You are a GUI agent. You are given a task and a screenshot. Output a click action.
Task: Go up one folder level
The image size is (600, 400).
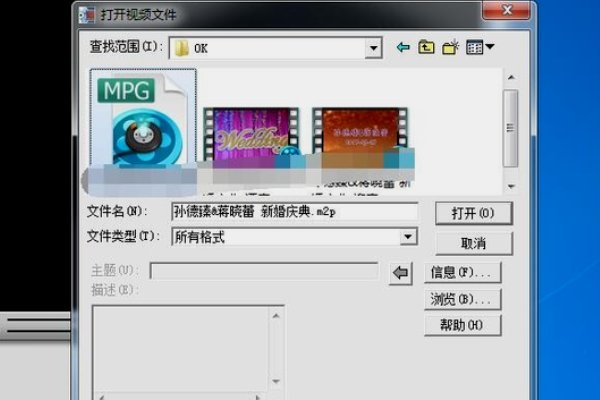point(426,47)
